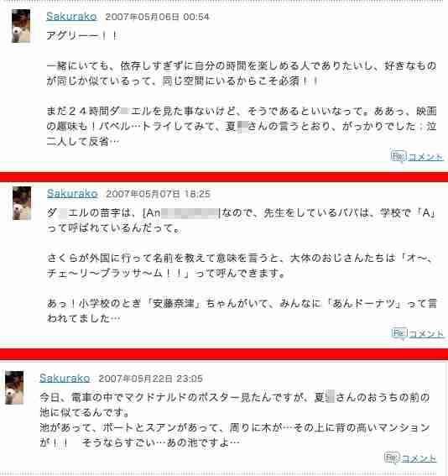Click the マクドナルド poster sentence in last comment

coord(235,405)
